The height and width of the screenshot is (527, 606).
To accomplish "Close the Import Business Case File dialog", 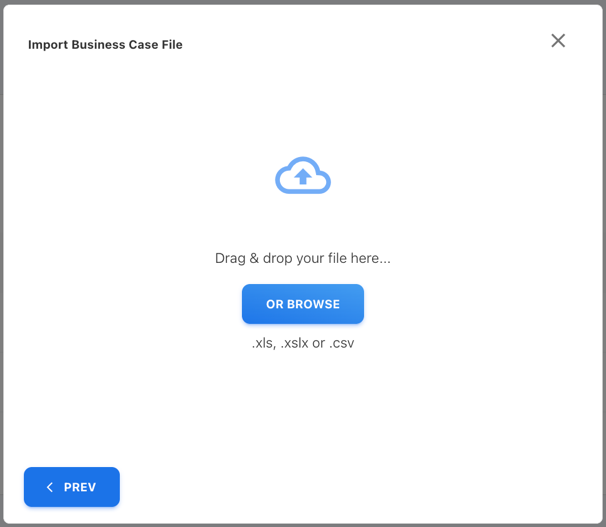I will click(x=558, y=41).
